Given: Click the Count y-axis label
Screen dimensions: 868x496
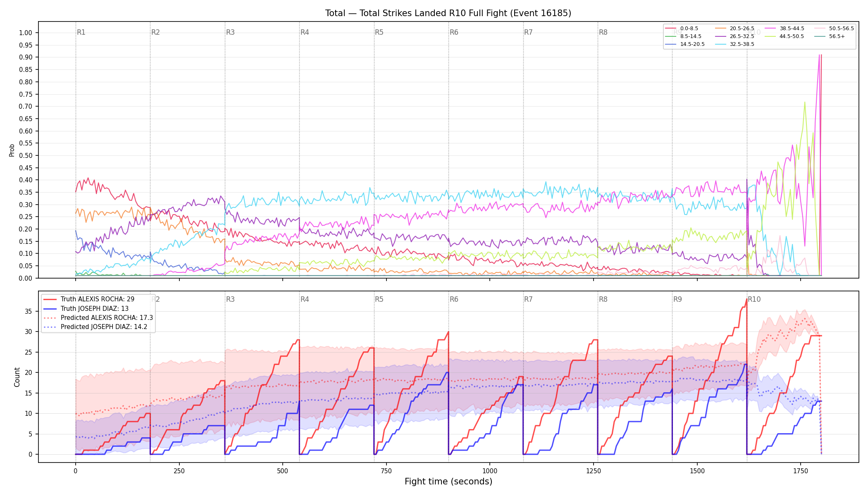Looking at the screenshot, I should pyautogui.click(x=17, y=377).
